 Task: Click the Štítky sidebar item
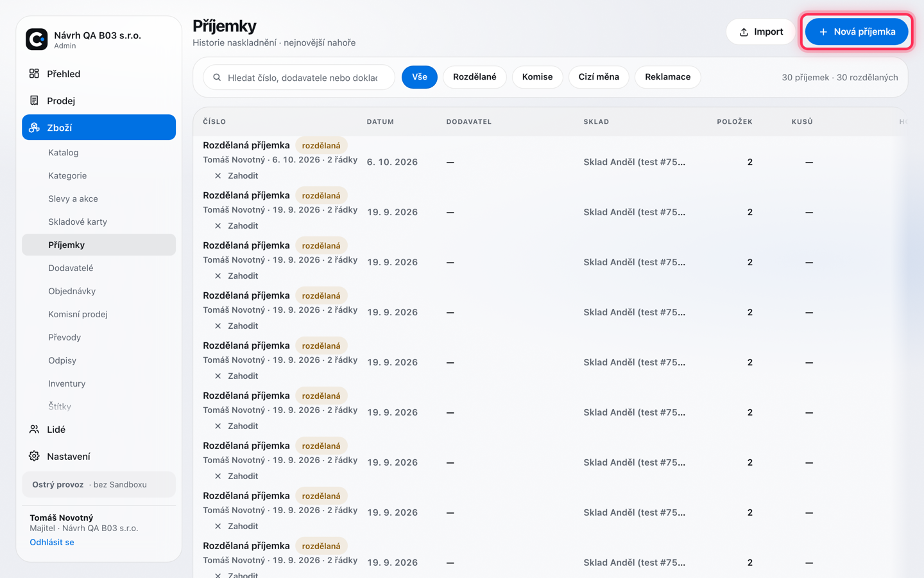(99, 406)
